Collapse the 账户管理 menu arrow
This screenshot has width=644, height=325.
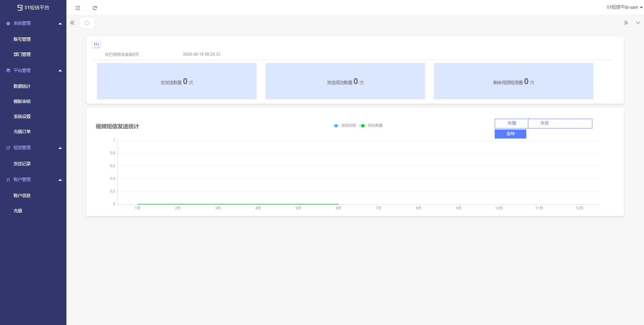60,180
